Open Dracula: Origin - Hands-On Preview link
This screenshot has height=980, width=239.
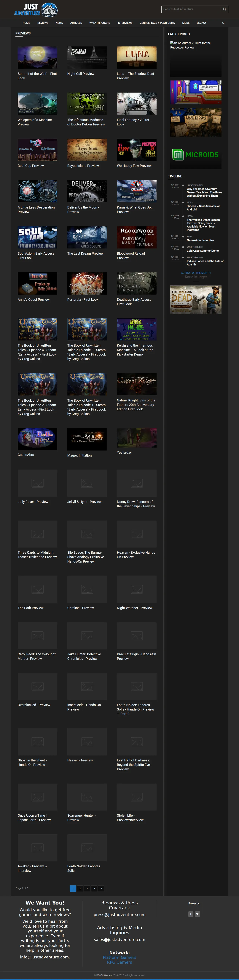coord(136,656)
